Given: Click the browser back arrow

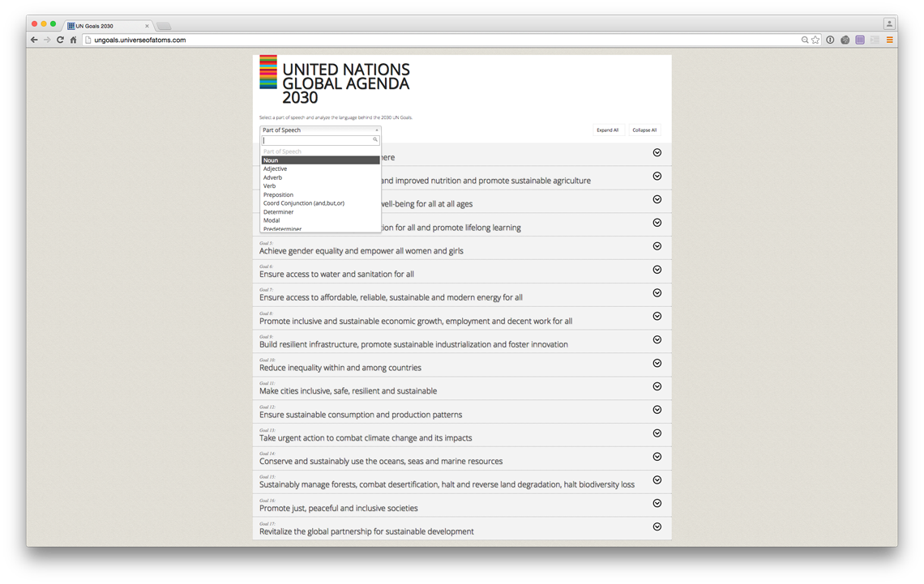Looking at the screenshot, I should pos(34,40).
